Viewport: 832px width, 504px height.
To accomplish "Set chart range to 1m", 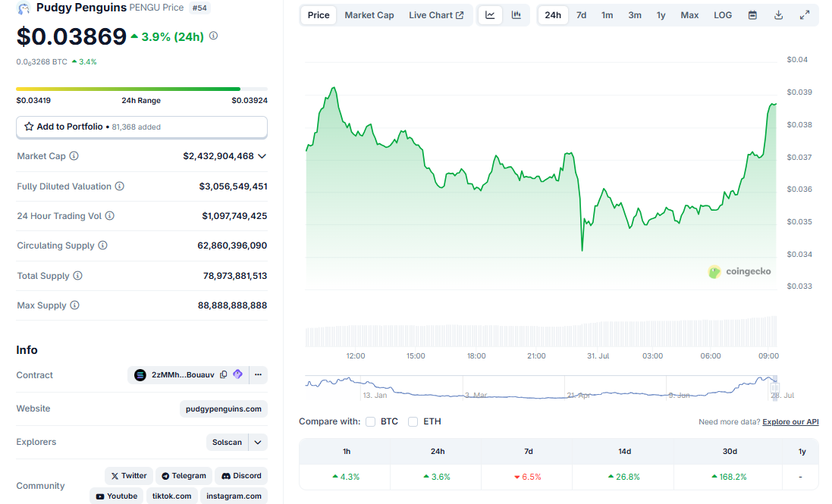I will coord(607,15).
